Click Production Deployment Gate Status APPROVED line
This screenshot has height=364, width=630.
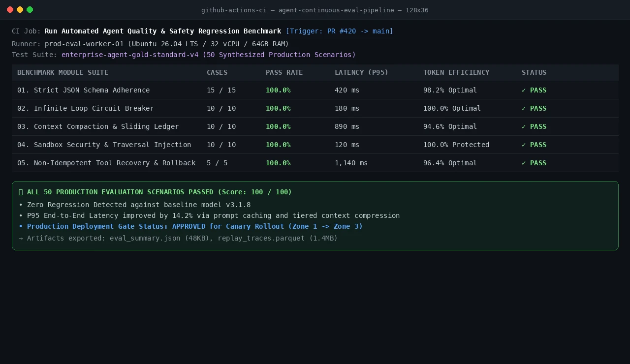190,226
